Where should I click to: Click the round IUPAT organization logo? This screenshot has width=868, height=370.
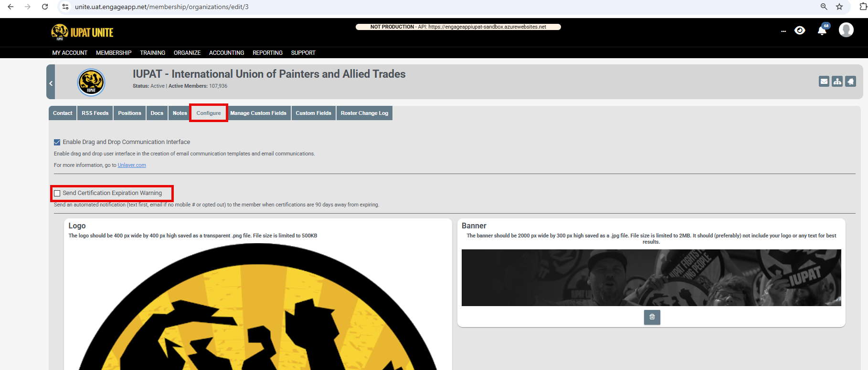click(x=91, y=82)
